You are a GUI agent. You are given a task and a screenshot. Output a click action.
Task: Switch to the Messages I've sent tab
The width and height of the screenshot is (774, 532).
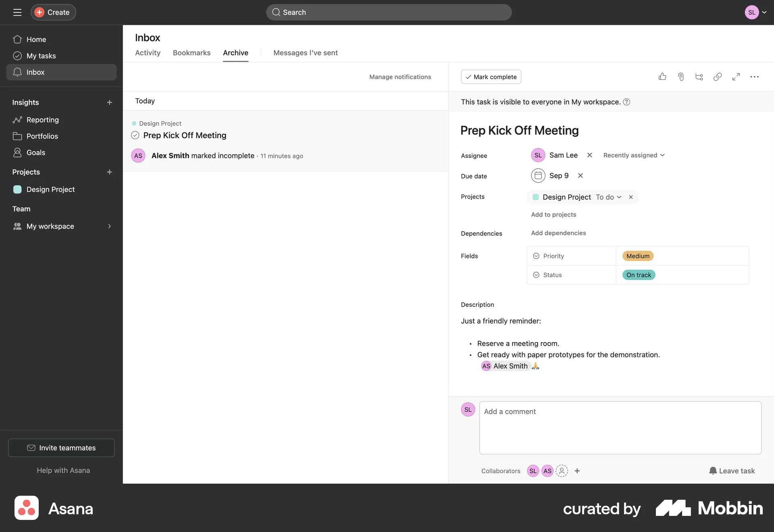(x=305, y=53)
